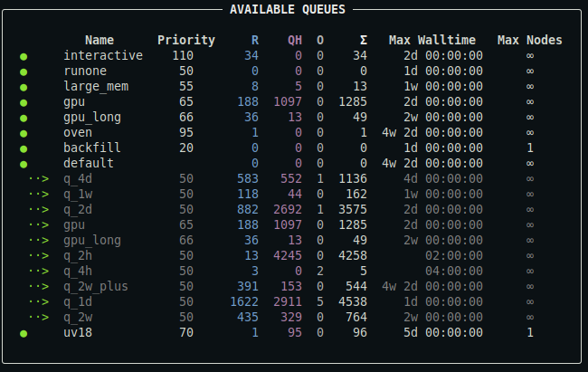The width and height of the screenshot is (588, 372).
Task: Click queued count 4245 for q_2h
Action: point(288,255)
